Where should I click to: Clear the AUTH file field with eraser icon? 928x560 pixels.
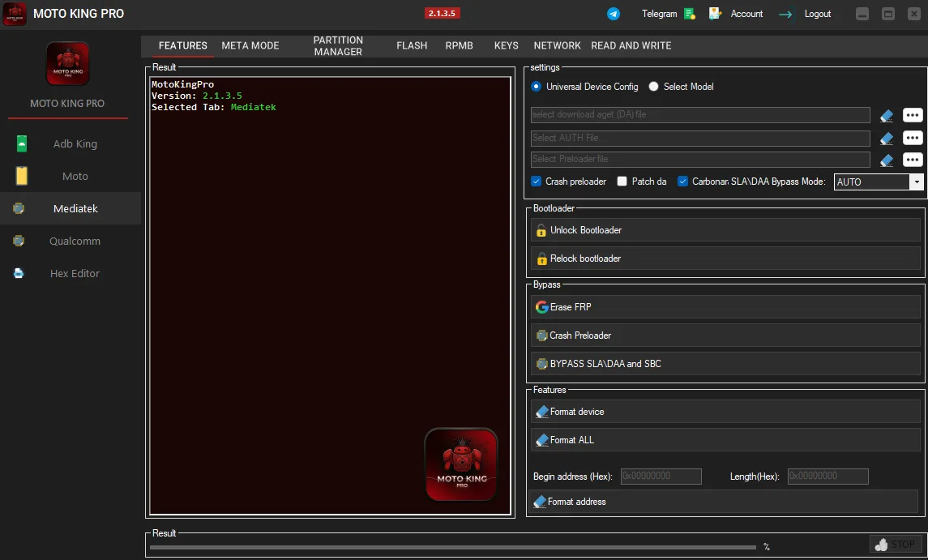[x=887, y=139]
